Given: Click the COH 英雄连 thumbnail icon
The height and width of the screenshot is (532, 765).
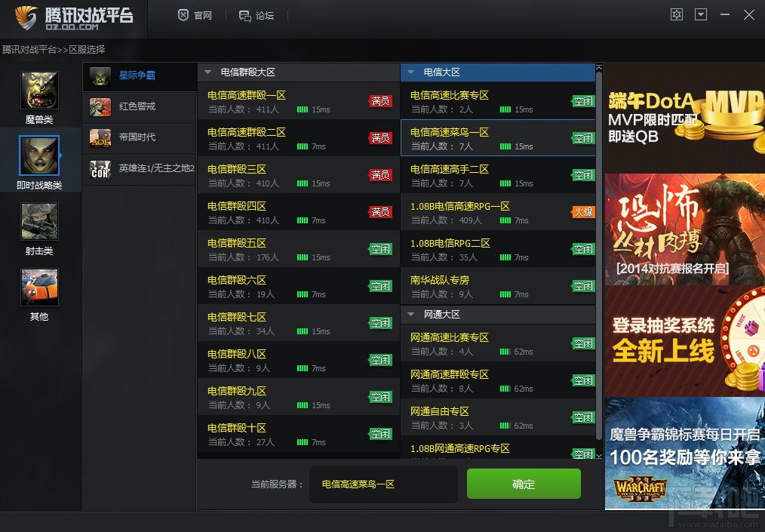Looking at the screenshot, I should (x=100, y=169).
